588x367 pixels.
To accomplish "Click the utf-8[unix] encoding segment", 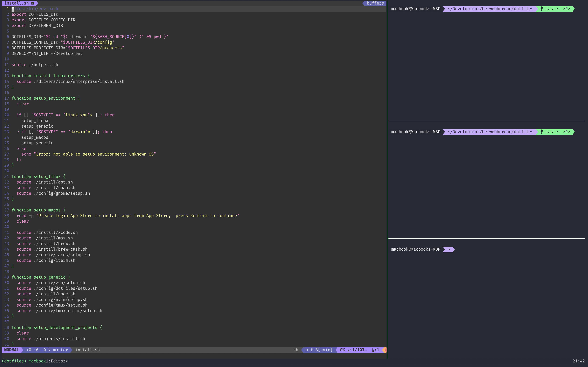I will (x=319, y=350).
